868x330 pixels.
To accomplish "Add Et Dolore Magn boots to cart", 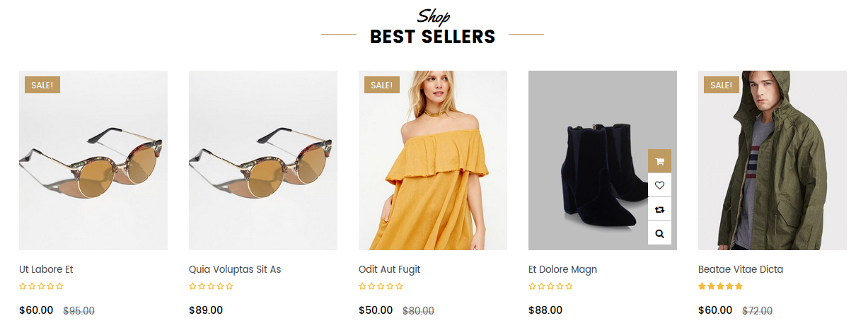I will point(659,161).
